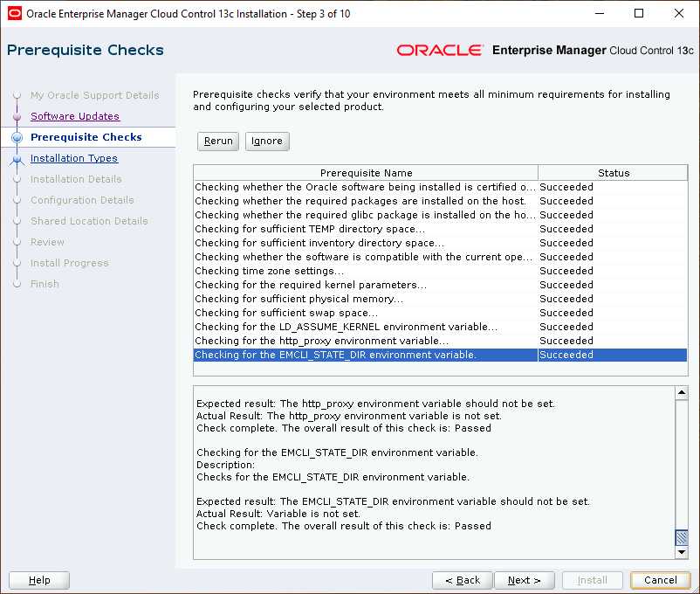This screenshot has width=700, height=594.
Task: Select the required kernel parameters check row
Action: click(440, 285)
